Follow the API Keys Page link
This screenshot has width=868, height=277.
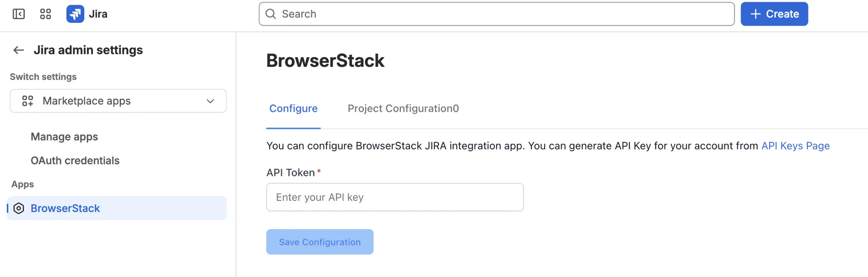(795, 146)
